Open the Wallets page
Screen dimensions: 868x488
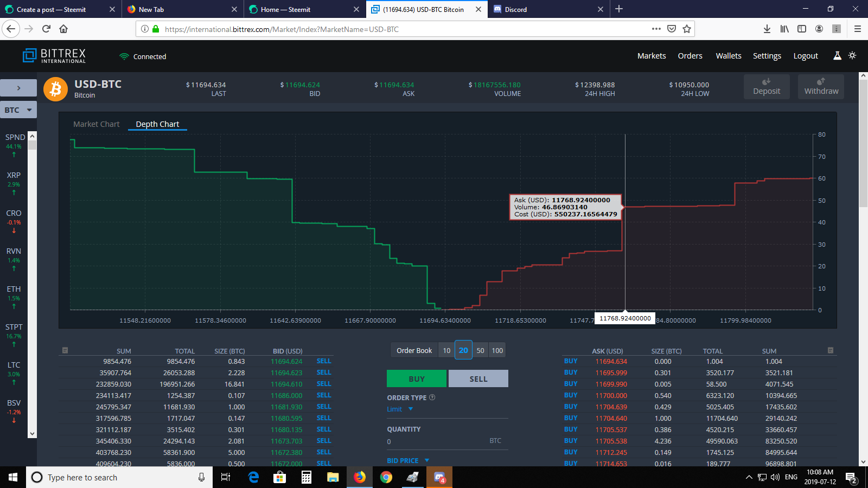(729, 56)
